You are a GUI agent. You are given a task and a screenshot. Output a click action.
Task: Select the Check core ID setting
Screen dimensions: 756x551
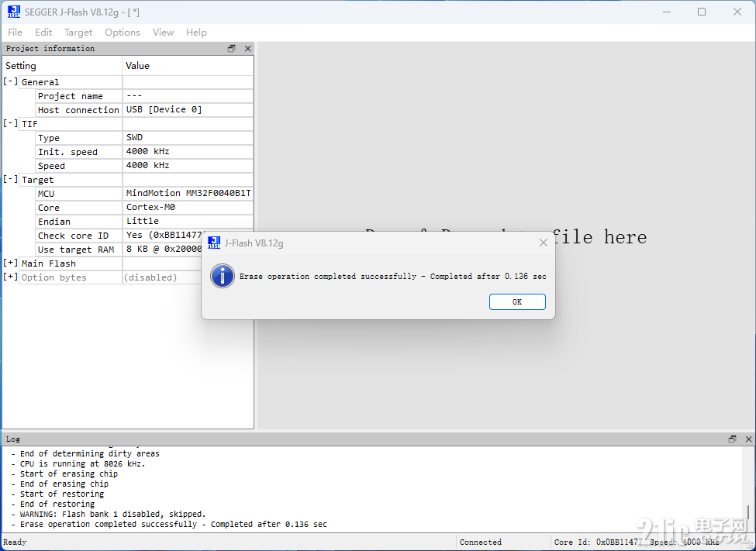pos(78,236)
